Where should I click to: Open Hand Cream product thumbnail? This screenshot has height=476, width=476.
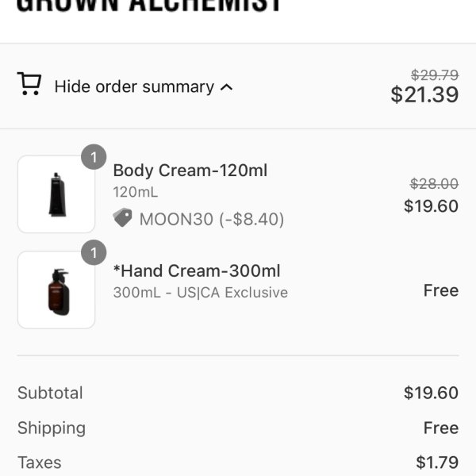pos(56,290)
